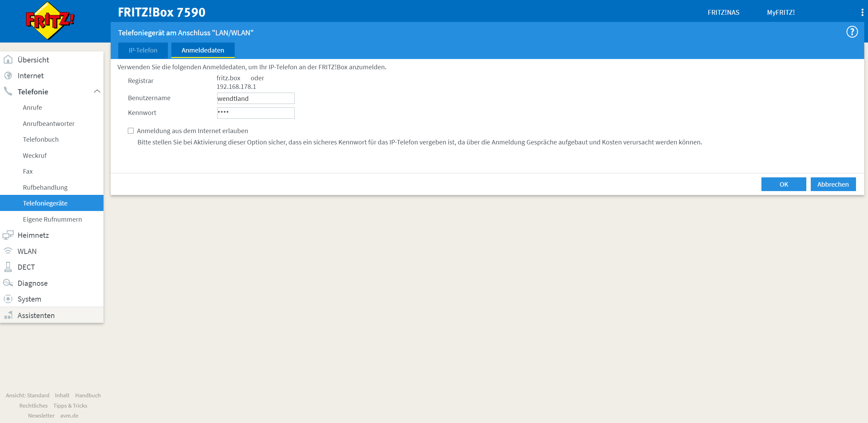868x423 pixels.
Task: Select the Anmeldedaten tab
Action: 203,50
